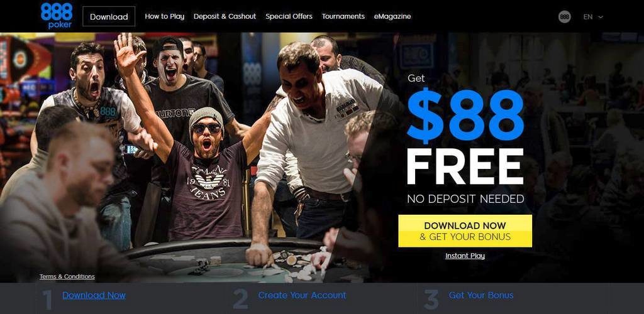Image resolution: width=644 pixels, height=314 pixels.
Task: Open the eMagazine link
Action: 392,16
